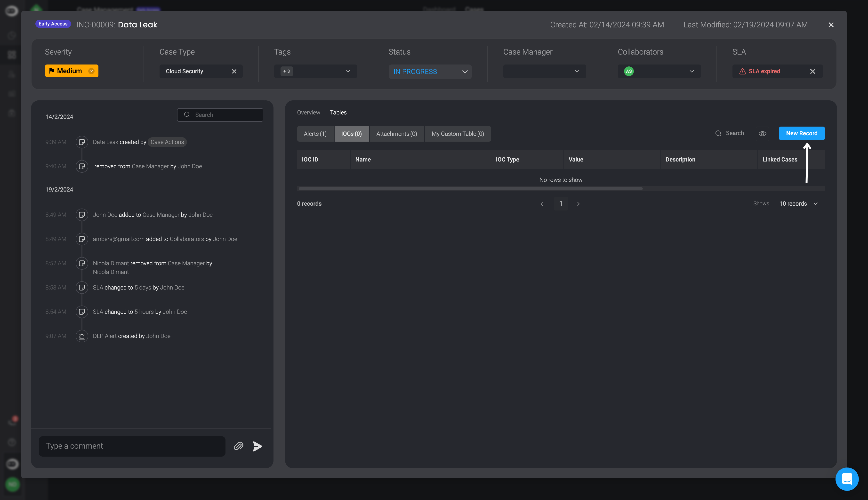
Task: Click the timeline search magnifier icon
Action: tap(187, 115)
